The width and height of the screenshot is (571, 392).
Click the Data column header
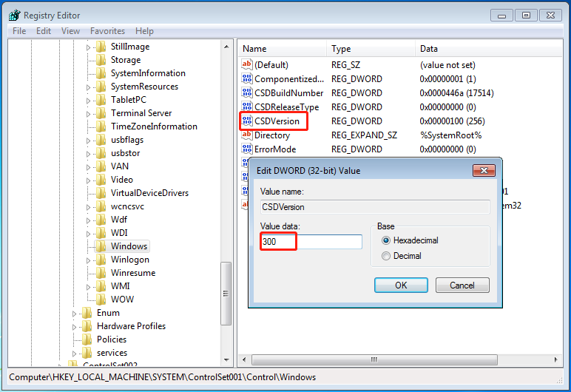point(488,49)
